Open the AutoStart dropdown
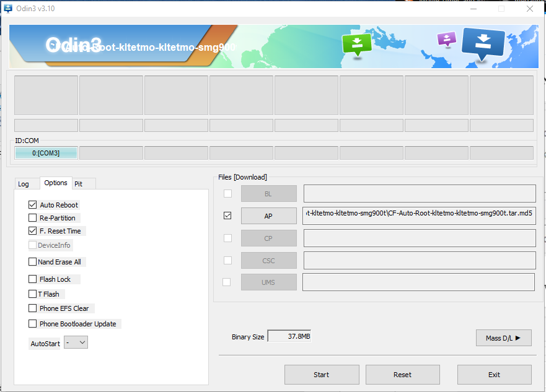 76,342
